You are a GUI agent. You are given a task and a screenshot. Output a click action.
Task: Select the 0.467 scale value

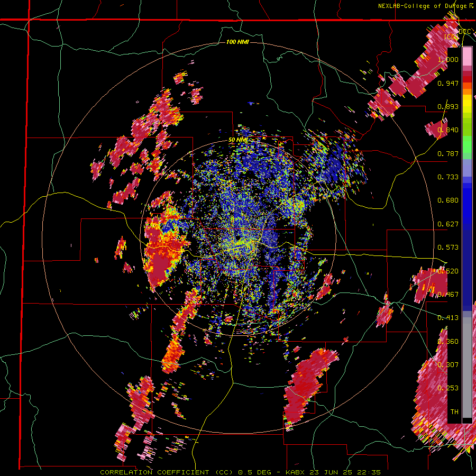[448, 295]
